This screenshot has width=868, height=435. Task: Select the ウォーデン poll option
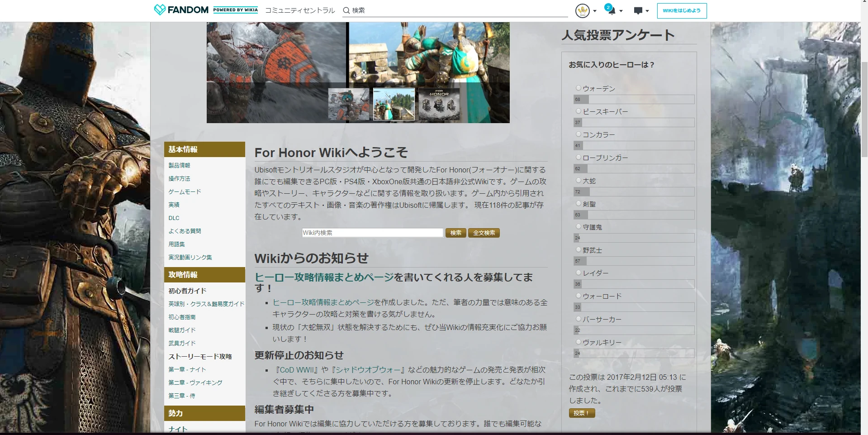[x=578, y=88]
